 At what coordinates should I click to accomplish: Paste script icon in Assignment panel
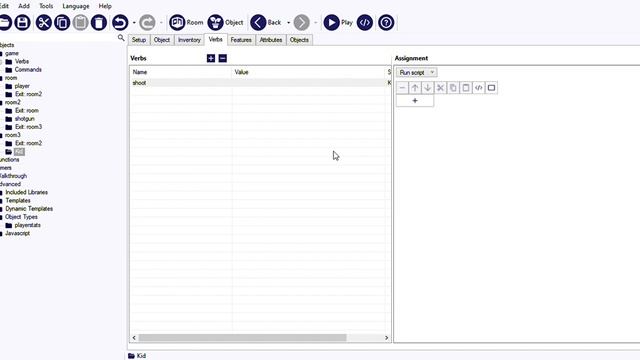pos(466,88)
